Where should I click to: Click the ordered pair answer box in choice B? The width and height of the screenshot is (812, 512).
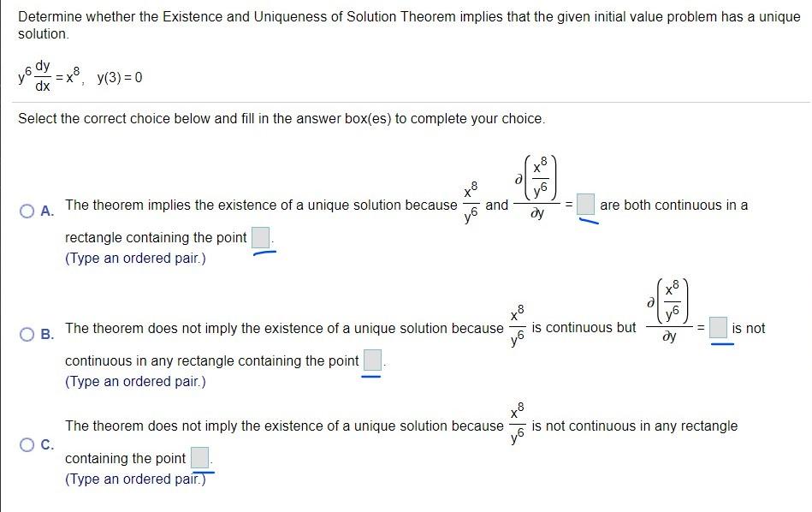click(x=371, y=360)
